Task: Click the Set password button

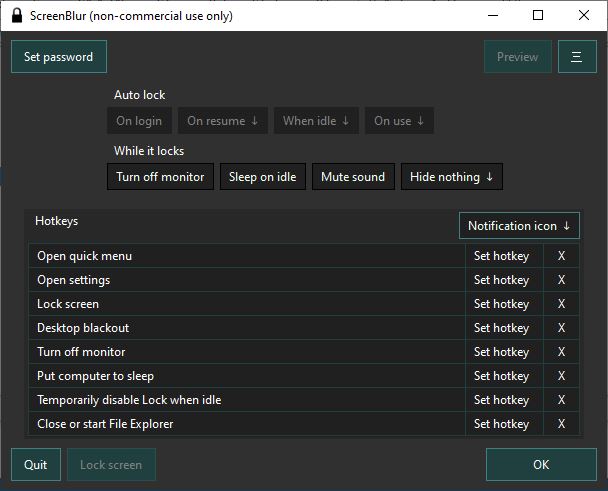Action: (x=59, y=57)
